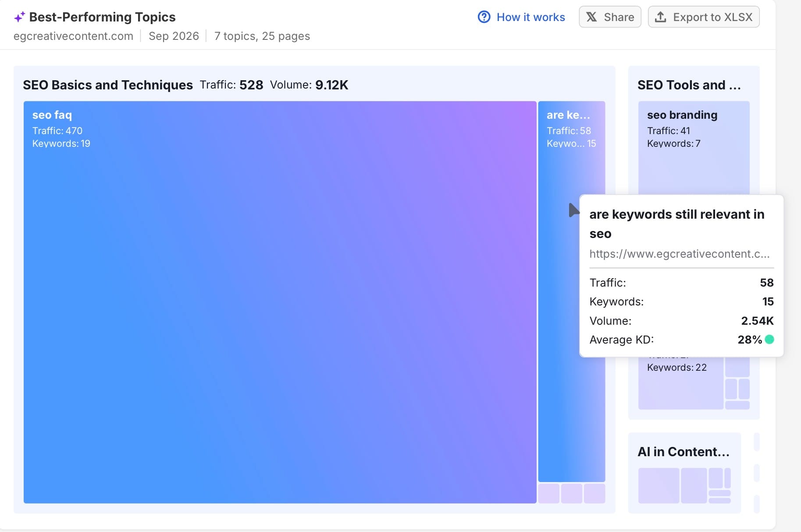Click Keywords: 7 in seo branding tile
Image resolution: width=801 pixels, height=532 pixels.
click(x=674, y=143)
